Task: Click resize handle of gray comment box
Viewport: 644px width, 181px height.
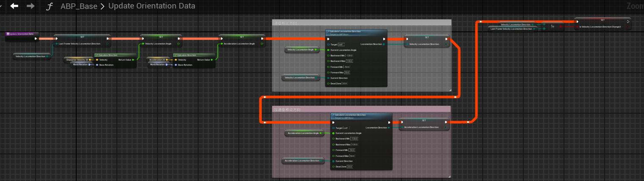Action: (x=450, y=90)
